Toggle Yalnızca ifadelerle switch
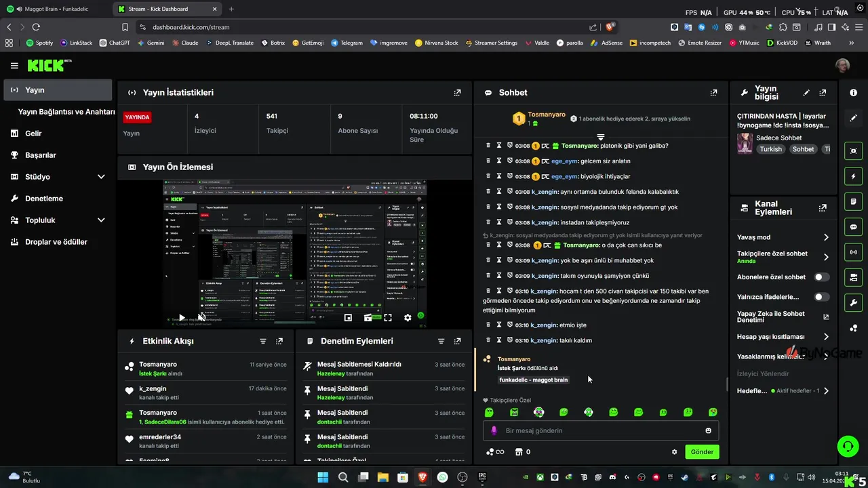Screen dimensions: 868x488 821,297
